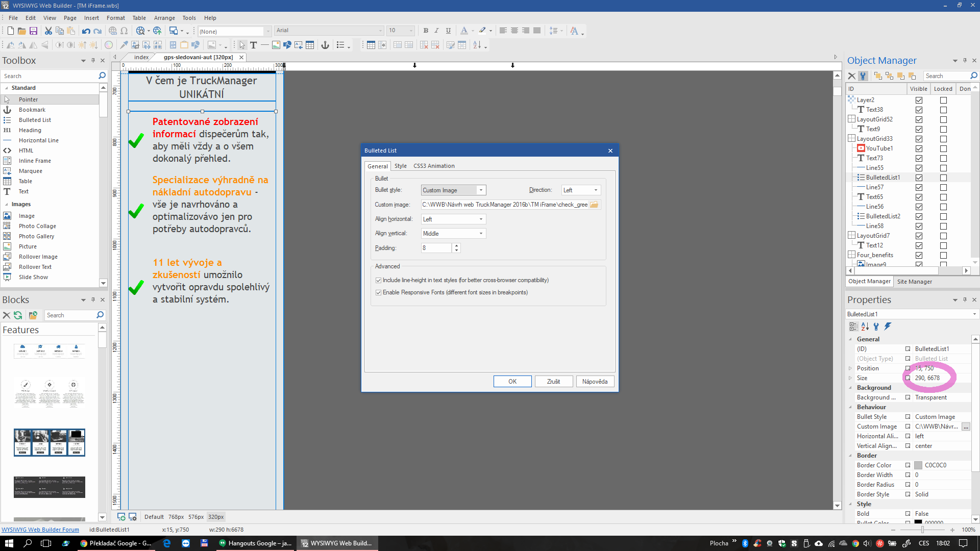Click the Undo arrow icon
Image resolution: width=980 pixels, height=551 pixels.
click(x=86, y=31)
